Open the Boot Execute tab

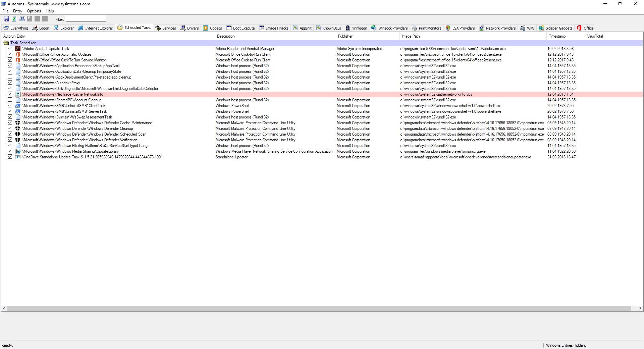pyautogui.click(x=240, y=28)
